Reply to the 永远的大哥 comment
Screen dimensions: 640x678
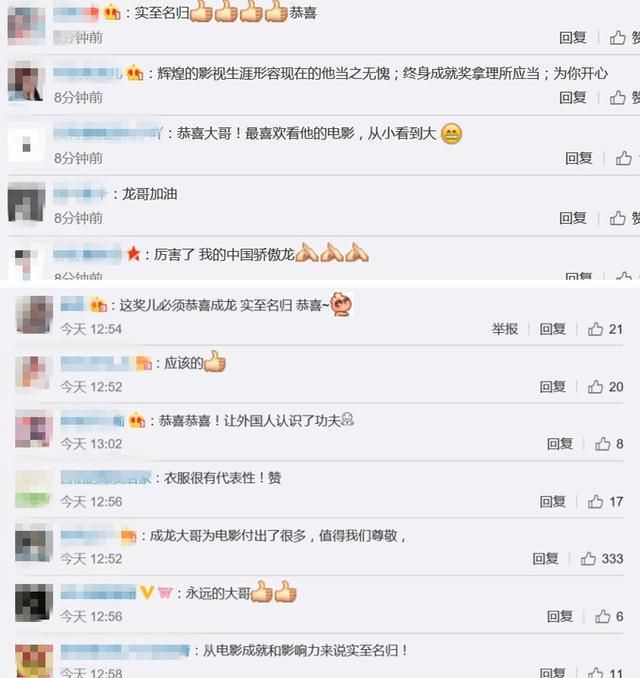tap(560, 616)
